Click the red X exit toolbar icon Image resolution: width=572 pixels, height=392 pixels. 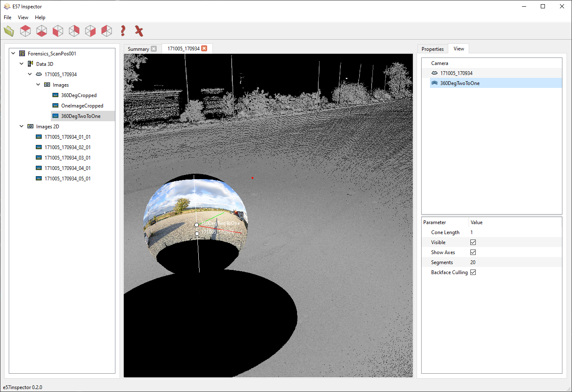(x=139, y=31)
